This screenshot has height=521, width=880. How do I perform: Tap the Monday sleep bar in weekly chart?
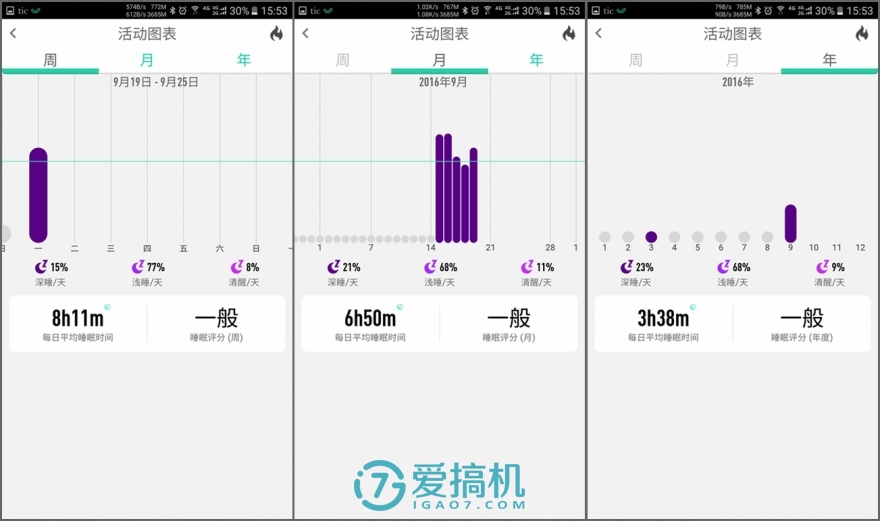[x=38, y=195]
